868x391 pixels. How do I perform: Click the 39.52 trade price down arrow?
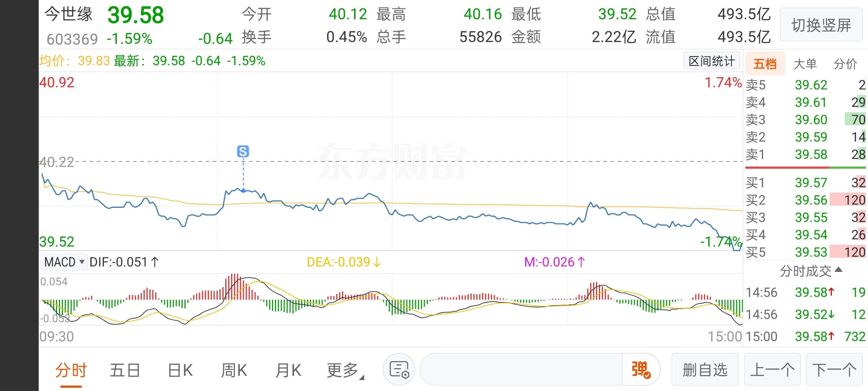[x=831, y=314]
